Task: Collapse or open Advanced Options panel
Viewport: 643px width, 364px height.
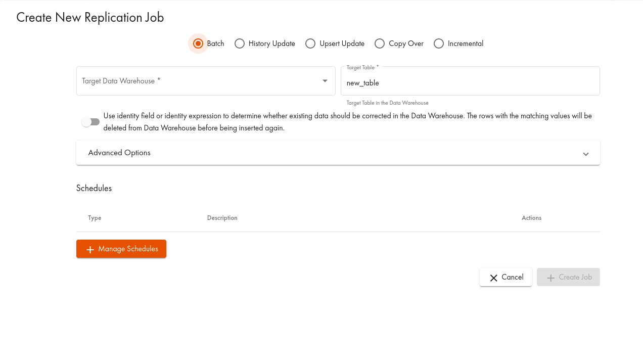Action: point(338,153)
